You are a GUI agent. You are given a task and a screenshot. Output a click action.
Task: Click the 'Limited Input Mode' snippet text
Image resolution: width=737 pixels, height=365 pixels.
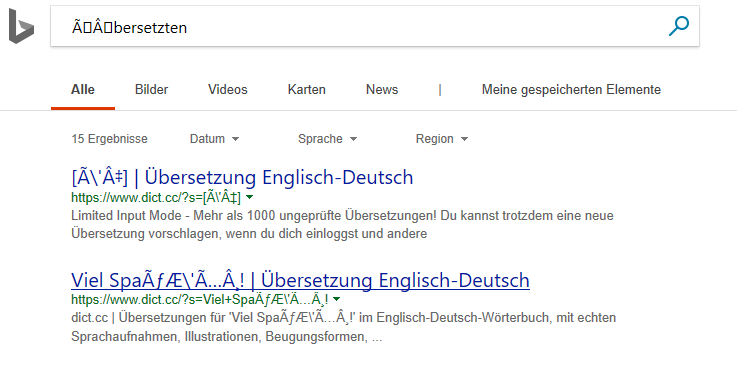point(342,225)
